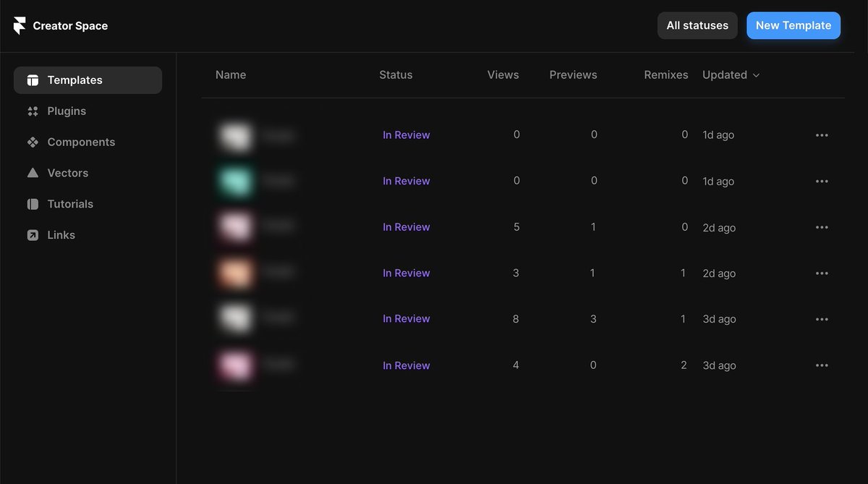Toggle sort order with the Updated chevron
868x484 pixels.
757,75
